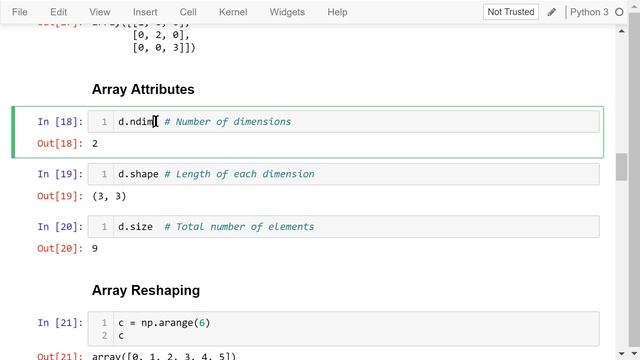Click the second line 'c' in cell 21

coord(121,336)
